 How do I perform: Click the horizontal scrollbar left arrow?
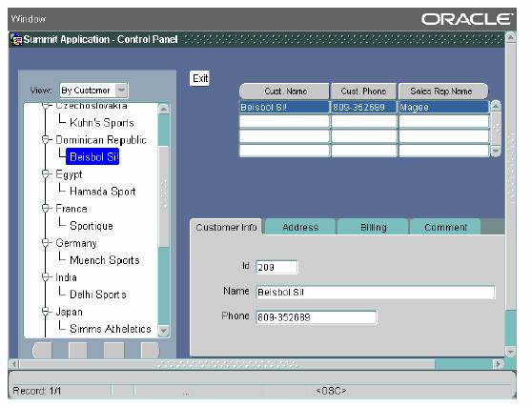point(14,364)
